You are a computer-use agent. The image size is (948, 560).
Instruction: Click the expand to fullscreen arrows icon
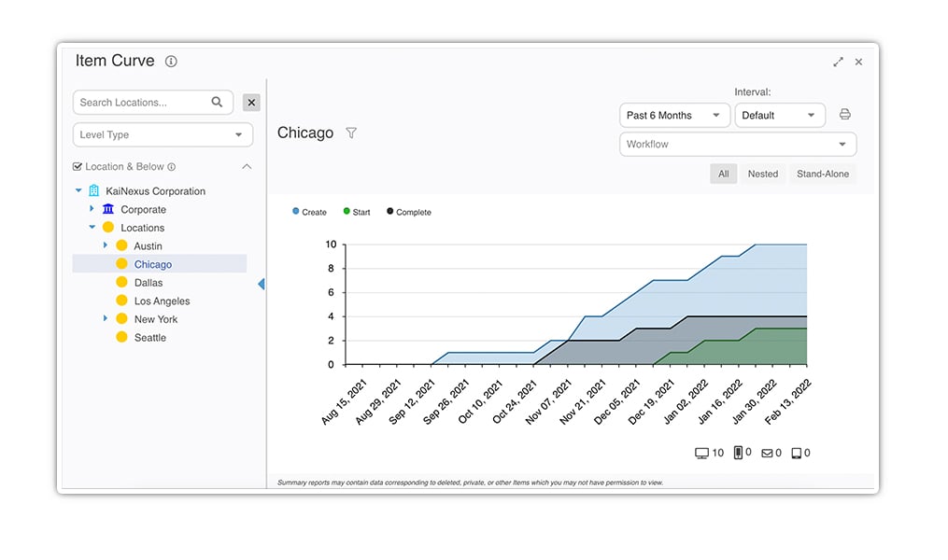(x=838, y=62)
